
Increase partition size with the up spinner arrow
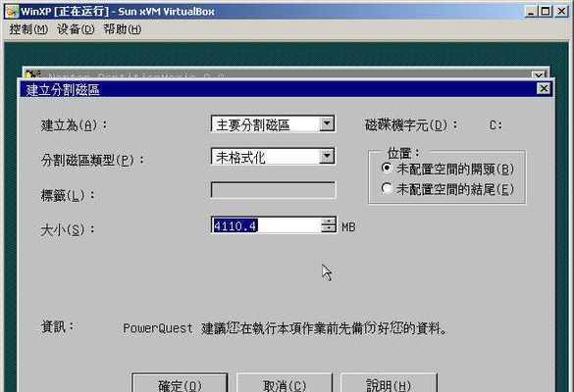pyautogui.click(x=329, y=221)
